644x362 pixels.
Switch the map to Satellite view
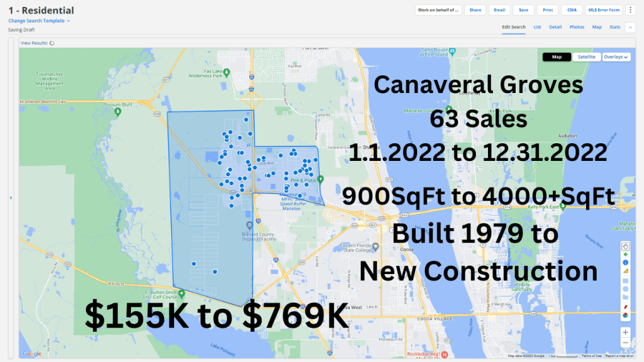(x=586, y=57)
